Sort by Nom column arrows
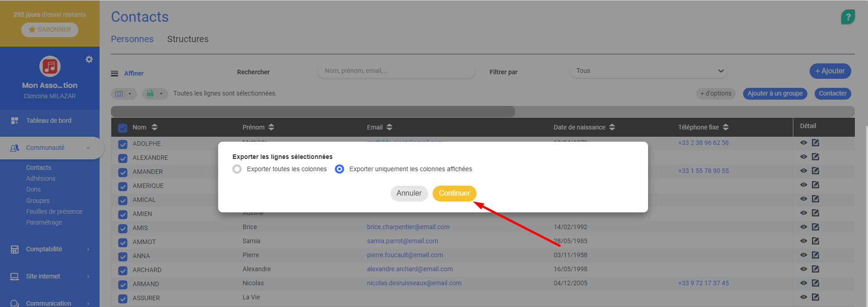868x307 pixels. (154, 127)
